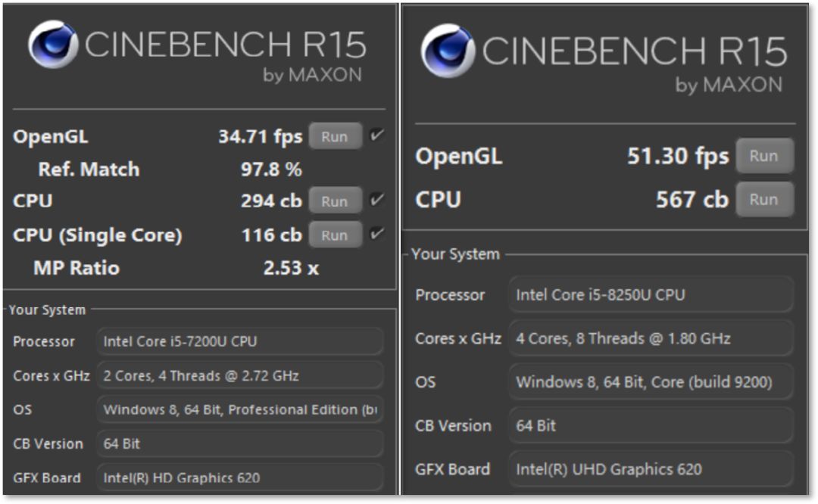Run the CPU (Single Core) test

tap(335, 235)
